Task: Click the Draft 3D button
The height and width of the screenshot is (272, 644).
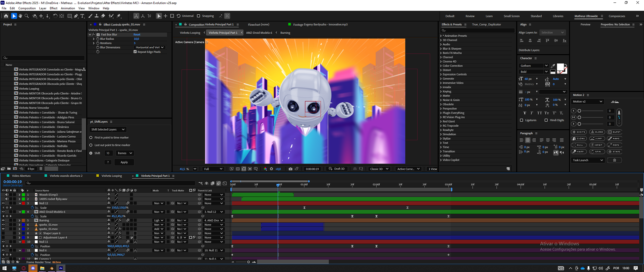Action: (x=337, y=169)
